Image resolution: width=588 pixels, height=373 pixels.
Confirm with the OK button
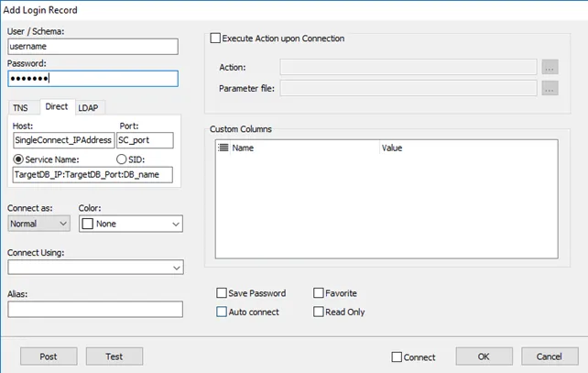click(x=485, y=357)
